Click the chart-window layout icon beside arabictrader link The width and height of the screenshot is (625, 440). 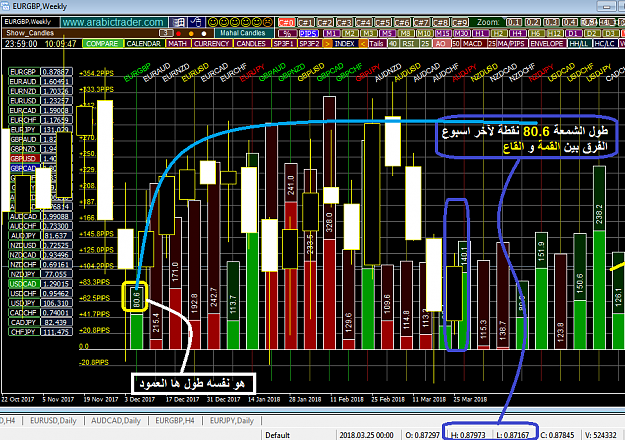pyautogui.click(x=178, y=22)
